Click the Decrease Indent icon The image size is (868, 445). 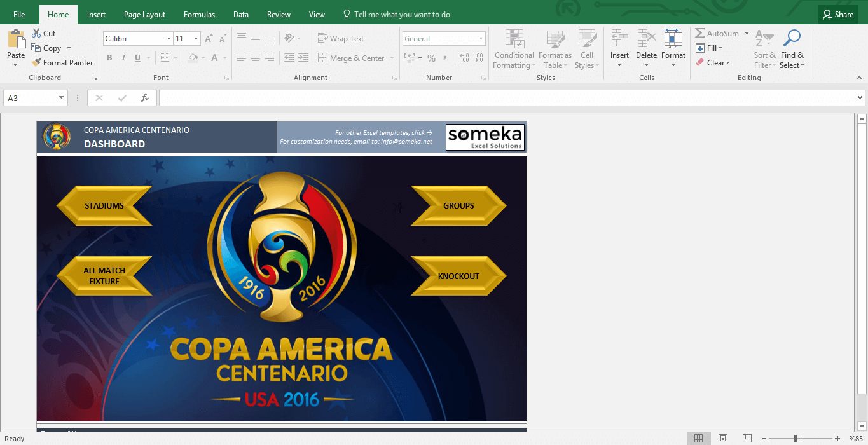coord(289,58)
